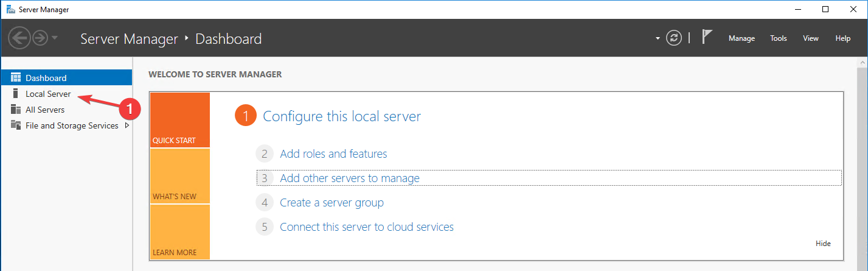Viewport: 868px width, 271px height.
Task: Click the step 5 circle
Action: pyautogui.click(x=264, y=227)
